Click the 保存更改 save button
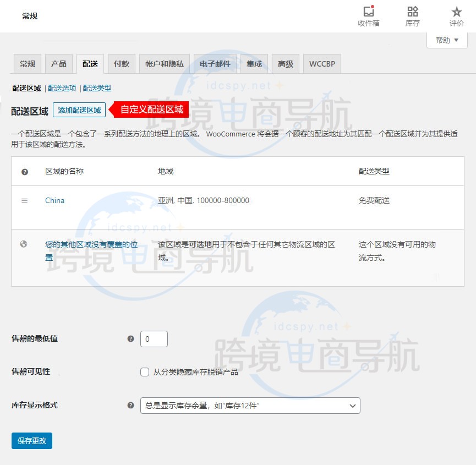476x465 pixels. click(32, 441)
